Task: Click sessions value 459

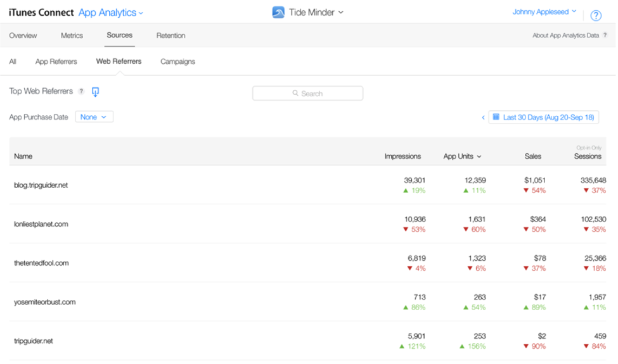Action: click(600, 336)
